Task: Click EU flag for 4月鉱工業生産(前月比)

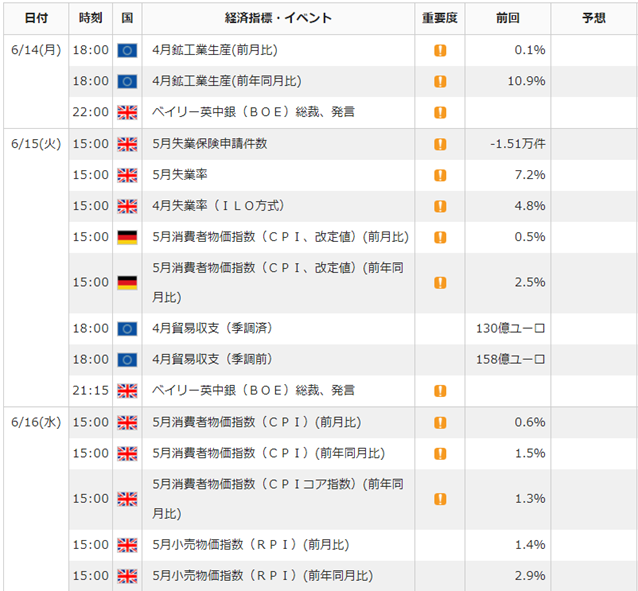Action: 127,50
